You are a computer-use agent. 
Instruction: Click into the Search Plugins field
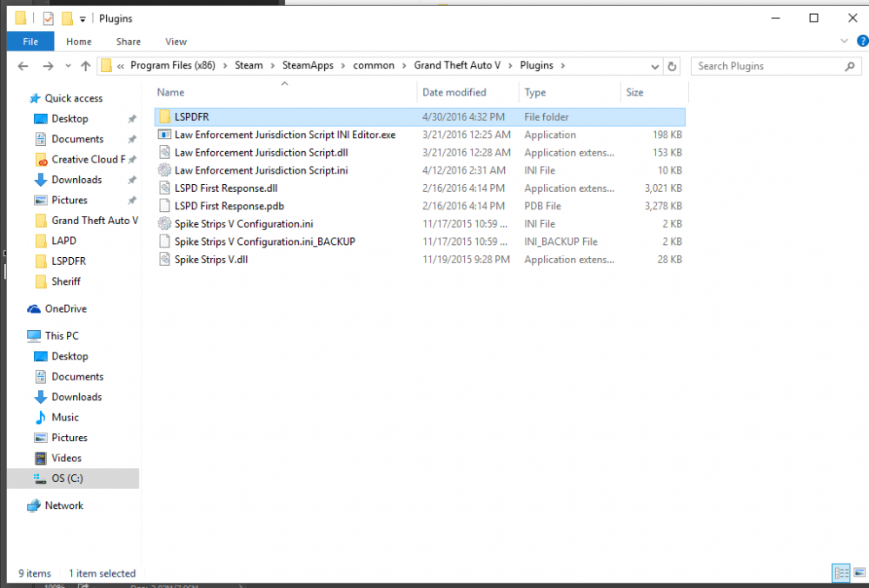pos(767,66)
